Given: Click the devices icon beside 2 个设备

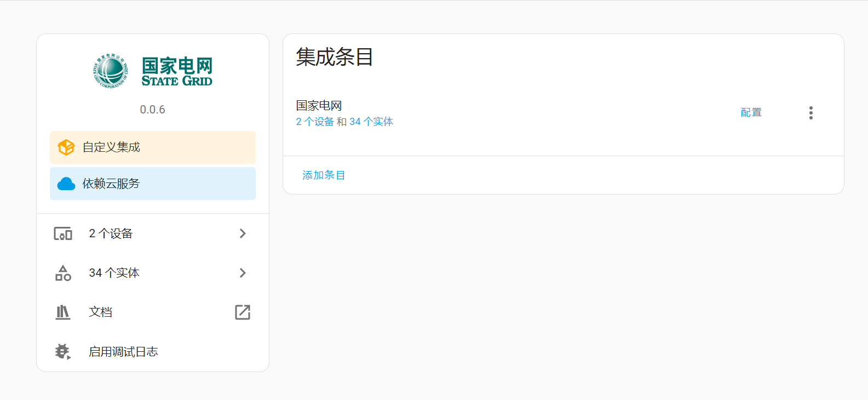Looking at the screenshot, I should point(63,234).
